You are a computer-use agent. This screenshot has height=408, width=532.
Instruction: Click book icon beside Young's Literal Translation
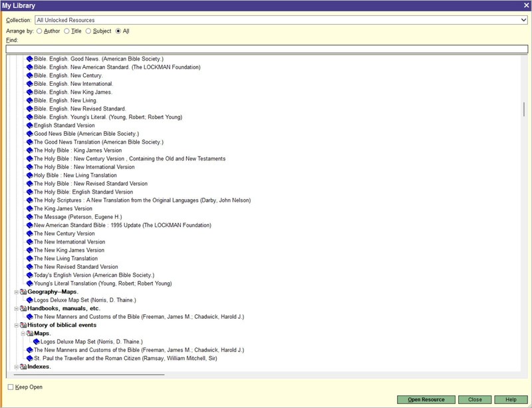(x=30, y=284)
